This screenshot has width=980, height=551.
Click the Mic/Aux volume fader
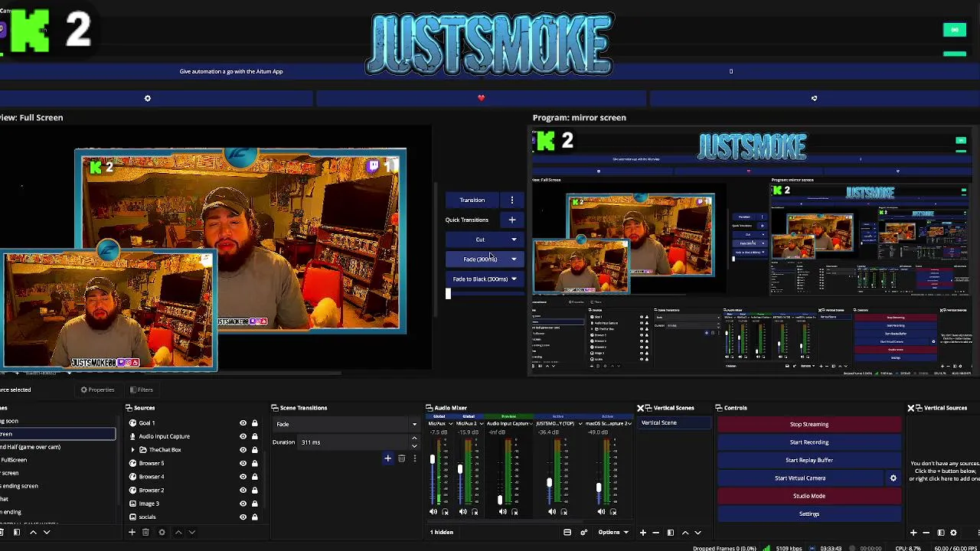pyautogui.click(x=432, y=459)
